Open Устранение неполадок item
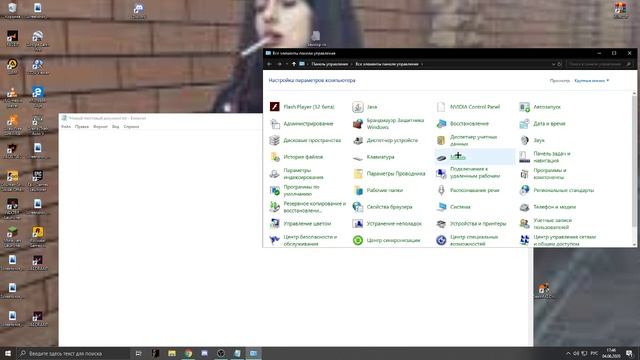The height and width of the screenshot is (360, 640). coord(387,224)
